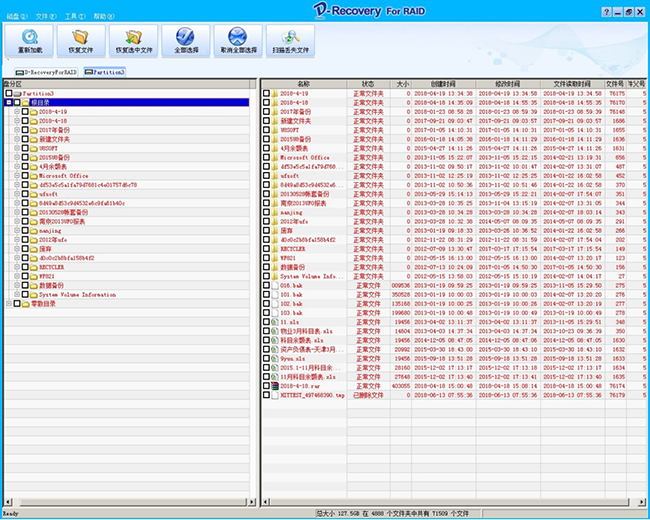Sort by the 名称 name column header
Image resolution: width=650 pixels, height=520 pixels.
coord(304,84)
